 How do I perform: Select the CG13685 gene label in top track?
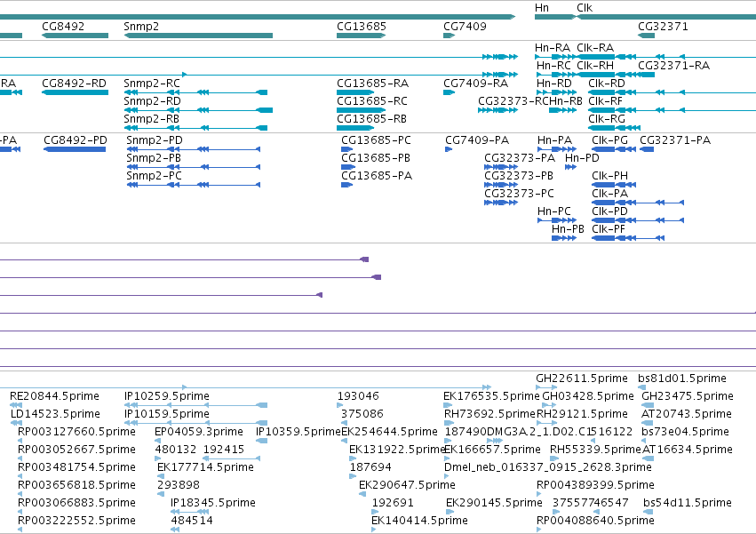click(x=362, y=27)
